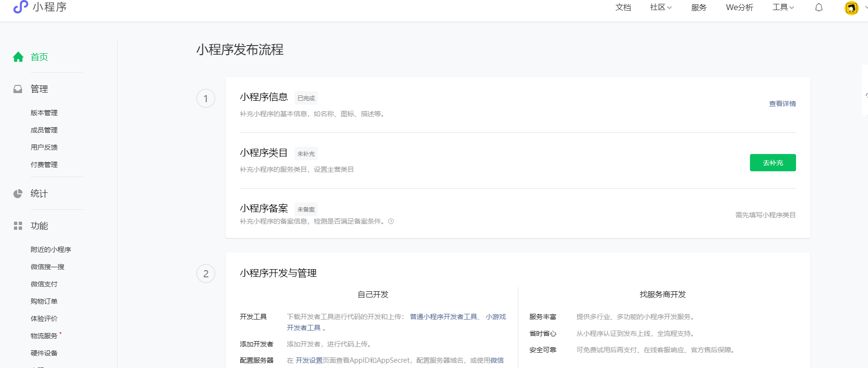Click the 首页 home icon
Screen dimensions: 868x368
tap(18, 57)
